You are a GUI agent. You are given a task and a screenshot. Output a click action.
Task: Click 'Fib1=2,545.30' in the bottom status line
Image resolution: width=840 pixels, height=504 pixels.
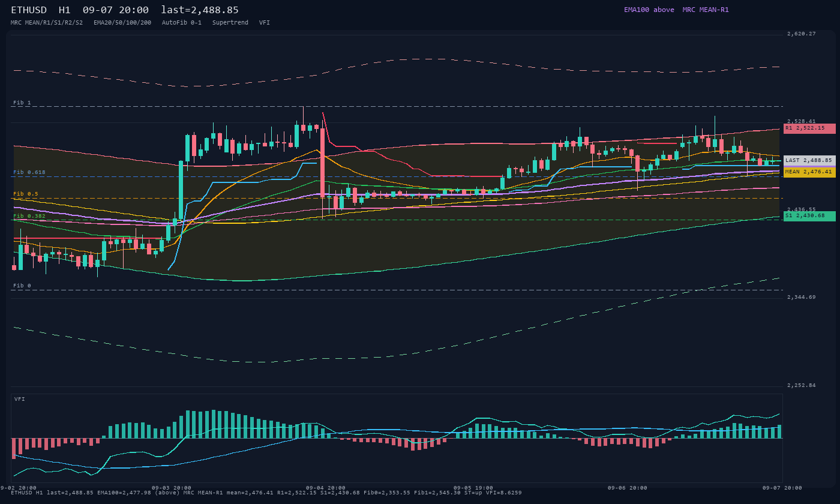point(437,493)
